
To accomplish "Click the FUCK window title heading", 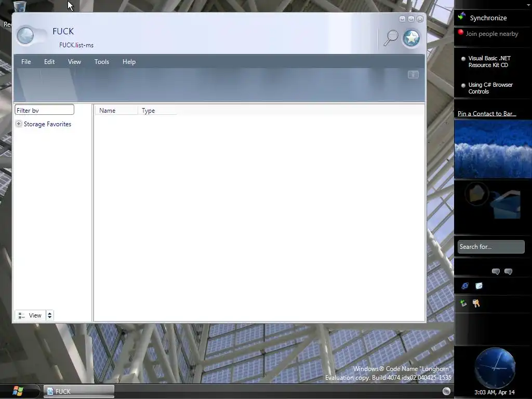I will point(63,31).
